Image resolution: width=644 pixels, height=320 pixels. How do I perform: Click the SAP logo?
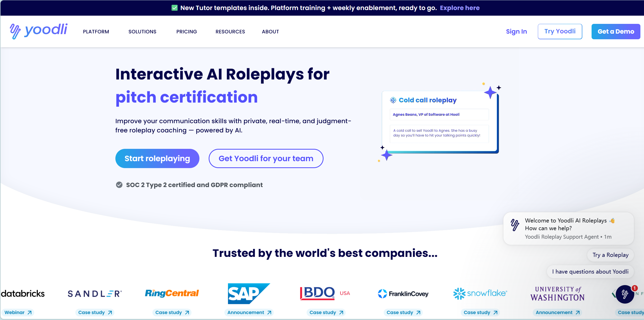249,294
